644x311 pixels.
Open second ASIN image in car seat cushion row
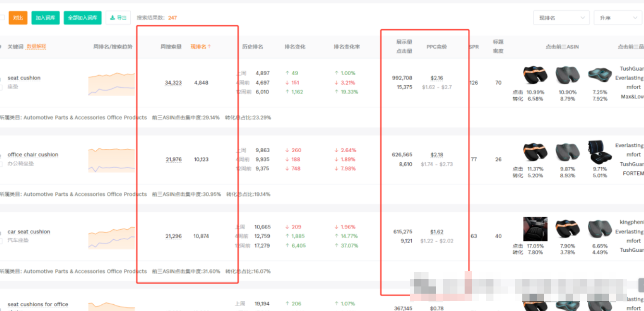[x=568, y=229]
